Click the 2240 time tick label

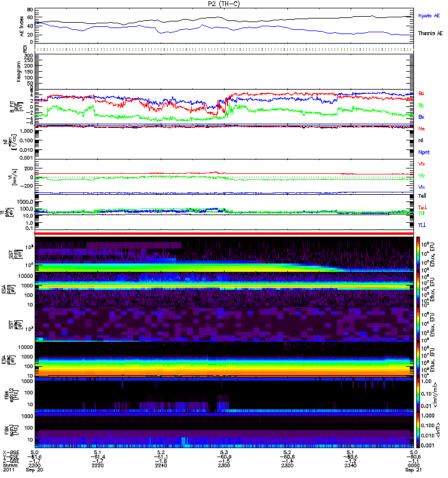coord(161,465)
